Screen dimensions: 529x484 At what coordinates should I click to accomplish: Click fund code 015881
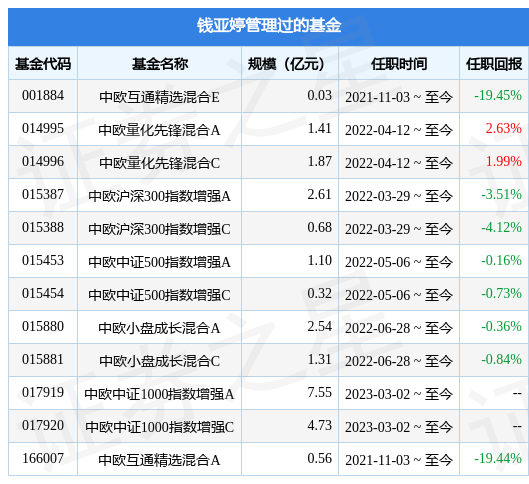coord(43,359)
